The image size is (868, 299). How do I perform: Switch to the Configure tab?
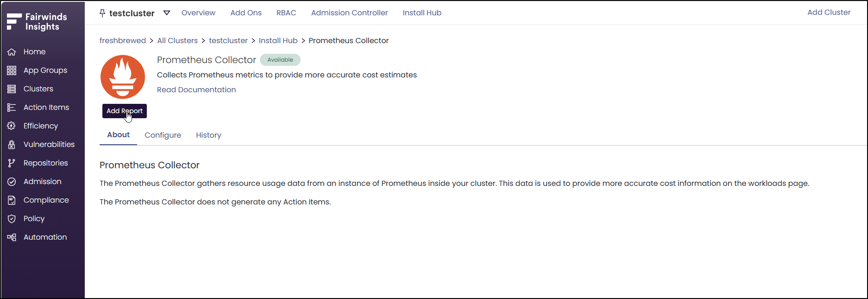[163, 135]
